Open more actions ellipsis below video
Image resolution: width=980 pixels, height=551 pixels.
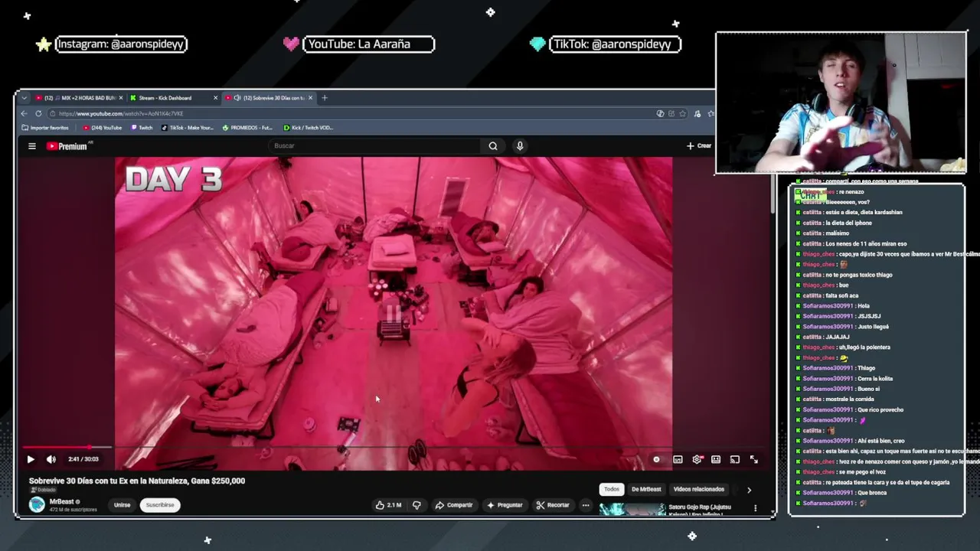tap(586, 505)
